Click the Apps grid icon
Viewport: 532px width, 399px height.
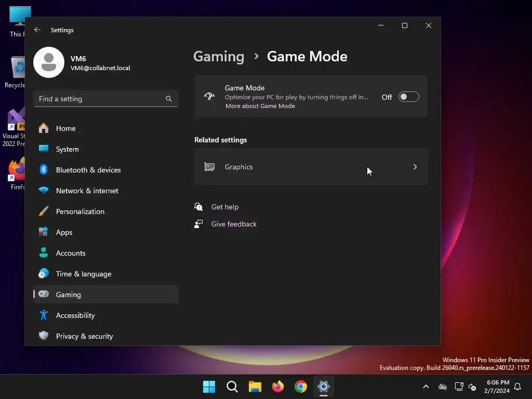point(44,232)
